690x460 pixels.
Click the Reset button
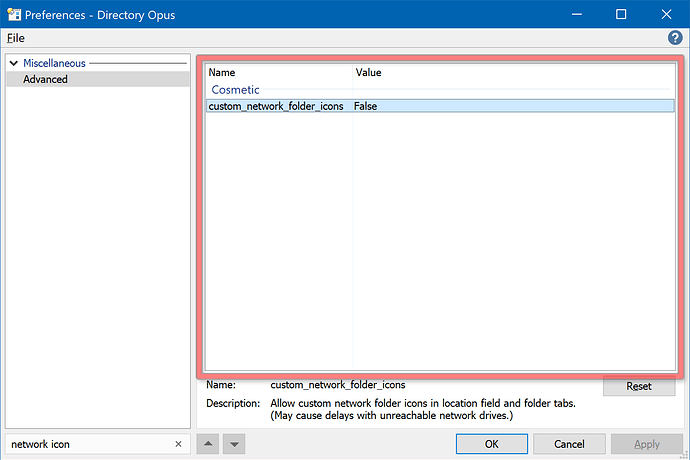coord(639,386)
